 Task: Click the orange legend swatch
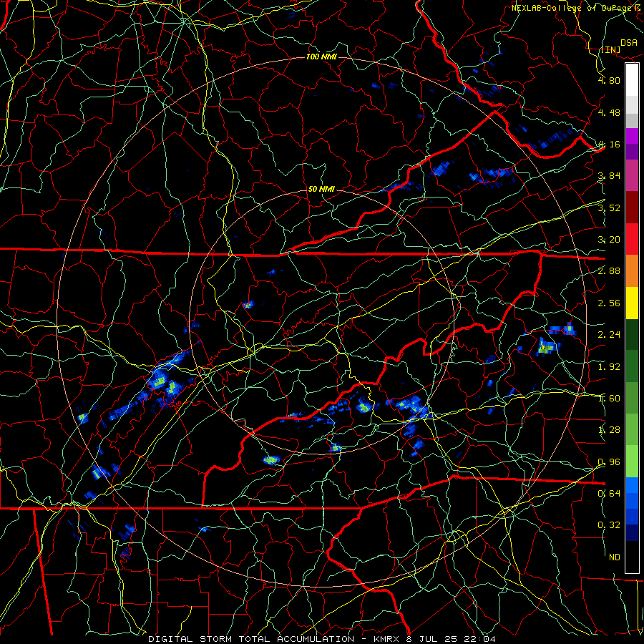click(632, 271)
